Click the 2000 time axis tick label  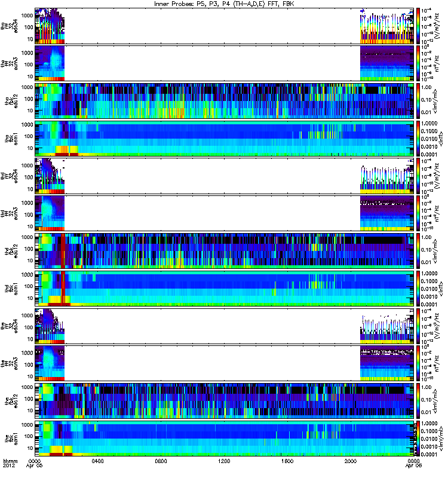point(351,461)
